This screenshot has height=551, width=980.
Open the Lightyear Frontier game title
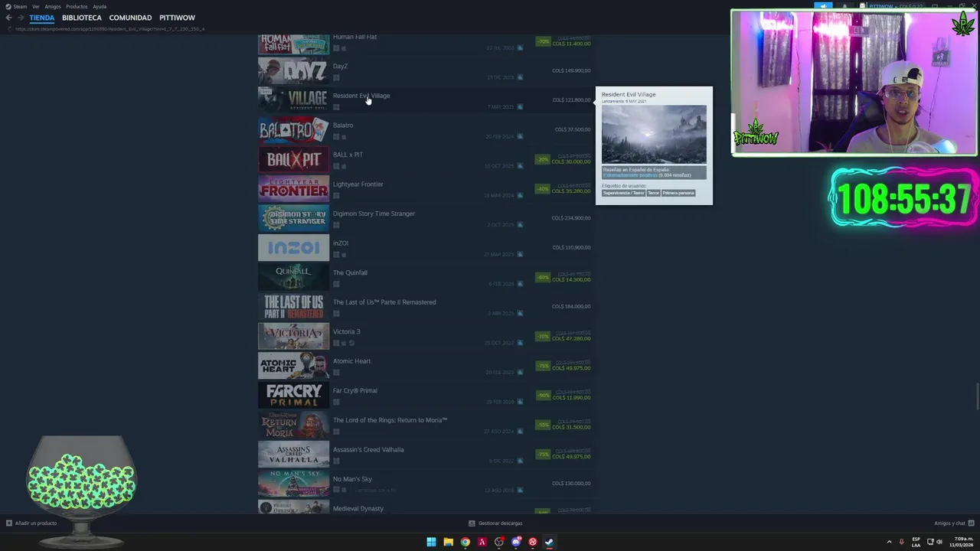click(358, 184)
